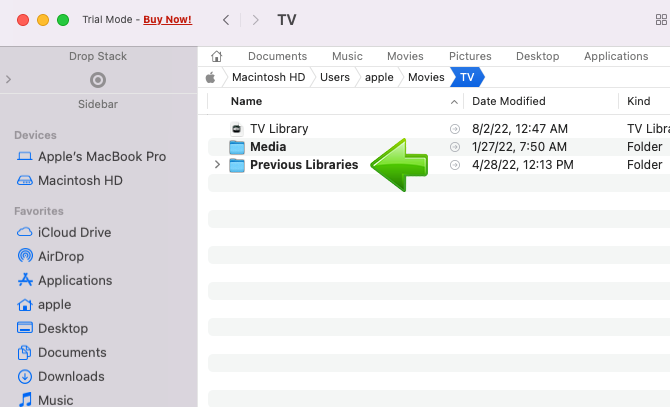The width and height of the screenshot is (670, 407).
Task: Click Folder kind of Previous Libraries
Action: (644, 165)
